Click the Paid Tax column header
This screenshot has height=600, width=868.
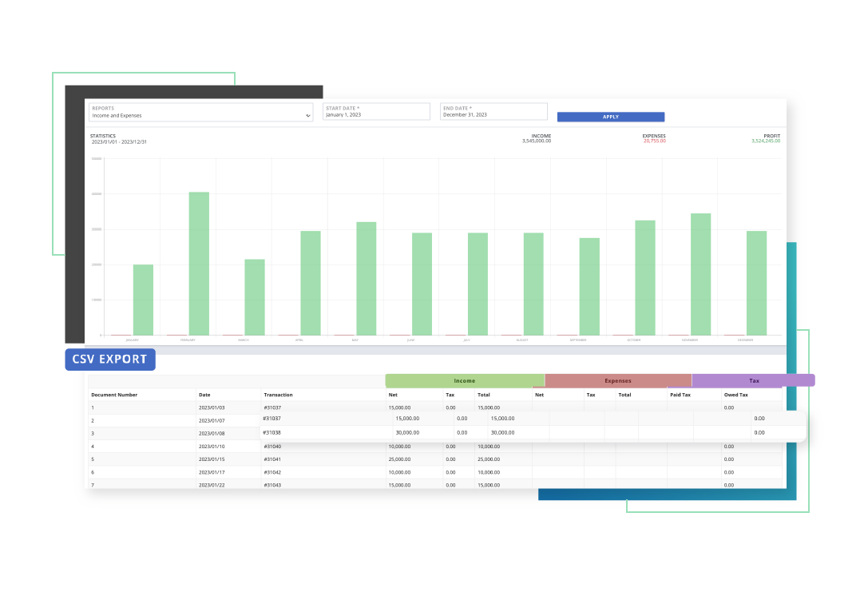coord(680,395)
